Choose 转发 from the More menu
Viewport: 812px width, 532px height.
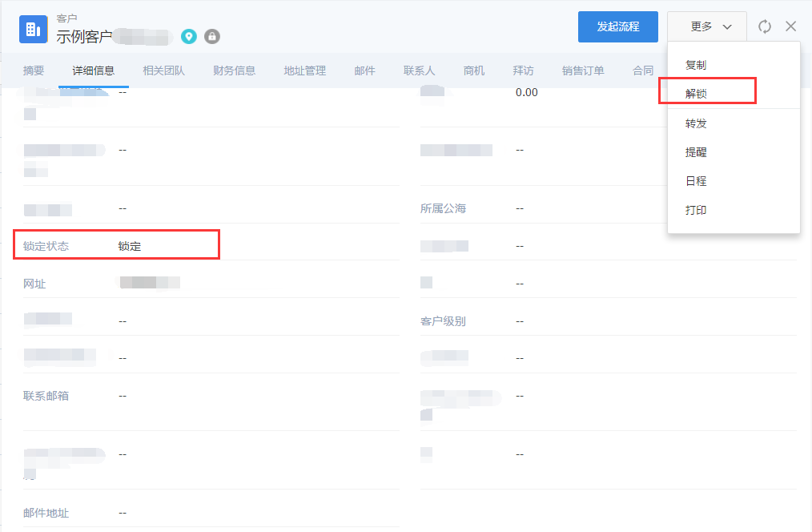[695, 123]
